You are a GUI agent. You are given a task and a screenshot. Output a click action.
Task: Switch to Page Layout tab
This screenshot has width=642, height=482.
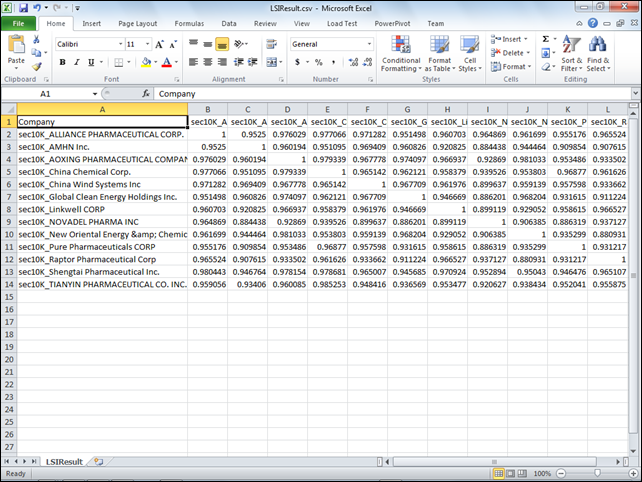(138, 23)
